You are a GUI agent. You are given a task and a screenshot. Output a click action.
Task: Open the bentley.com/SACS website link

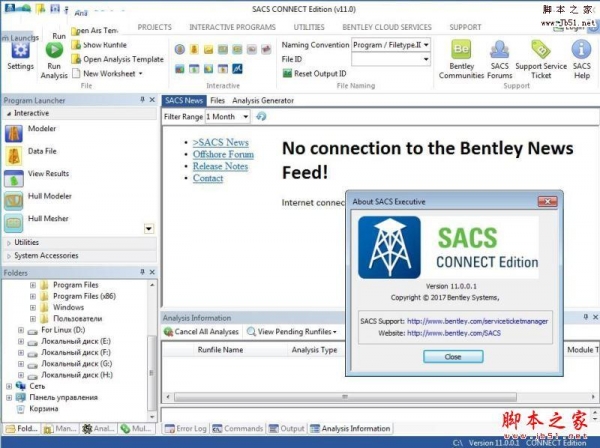(x=453, y=333)
